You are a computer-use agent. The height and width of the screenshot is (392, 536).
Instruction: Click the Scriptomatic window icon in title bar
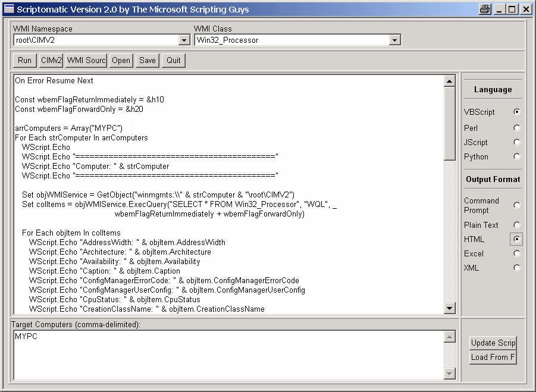click(10, 9)
